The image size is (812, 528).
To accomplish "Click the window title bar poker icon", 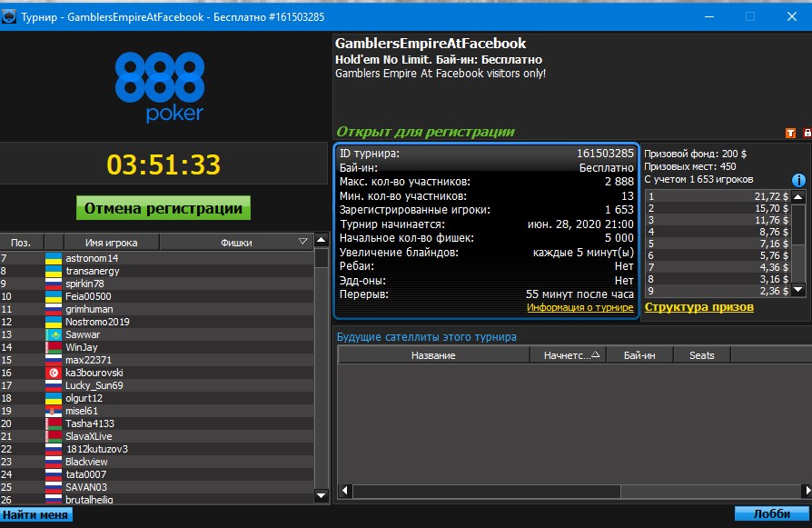I will pos(9,16).
